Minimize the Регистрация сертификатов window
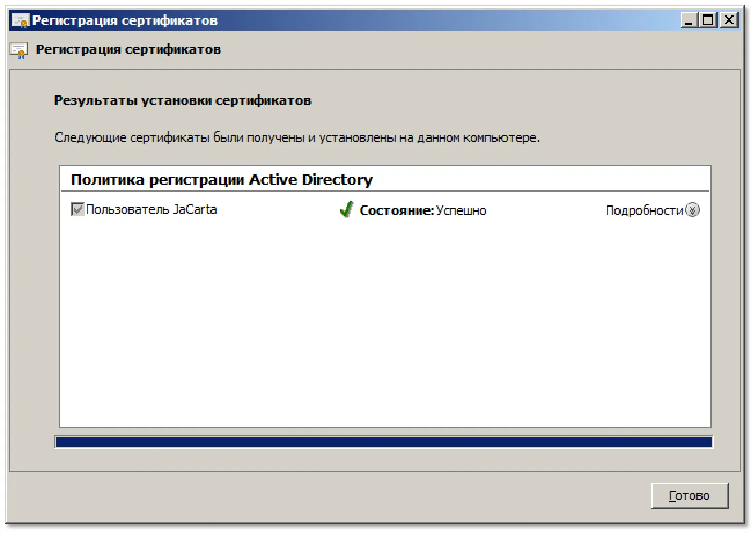Screen dimensions: 756x535 tap(689, 21)
